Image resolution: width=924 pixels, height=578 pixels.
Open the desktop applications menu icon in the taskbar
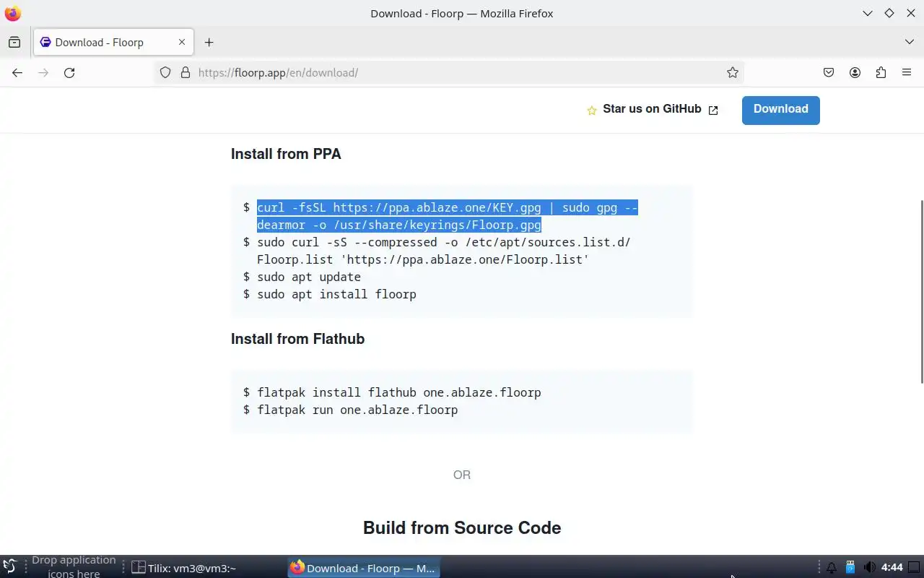click(9, 567)
